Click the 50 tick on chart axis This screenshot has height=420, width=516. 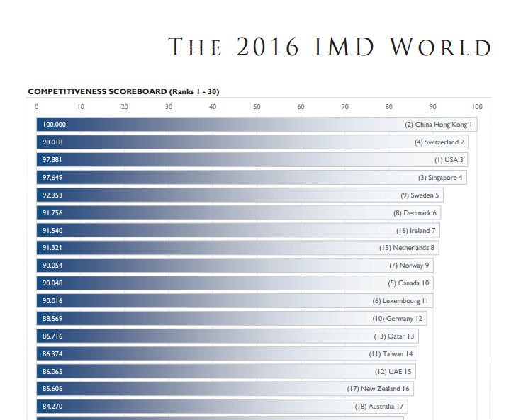257,107
